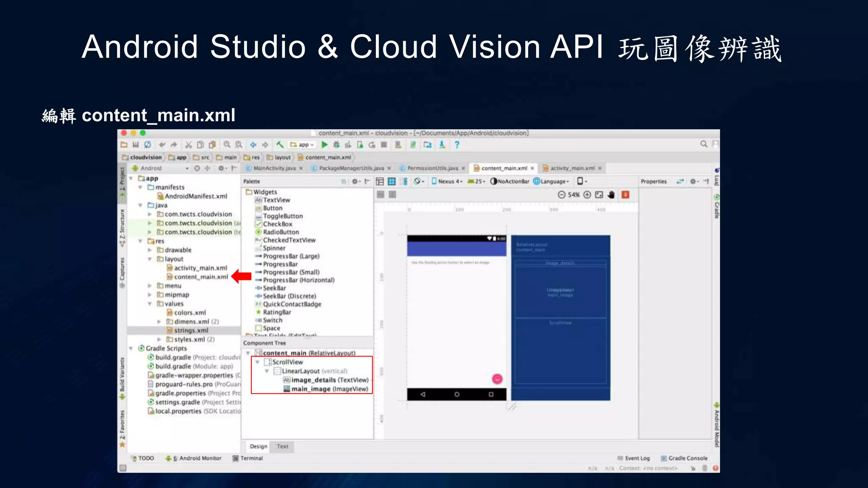
Task: Activate the pan hand tool icon
Action: tap(611, 195)
